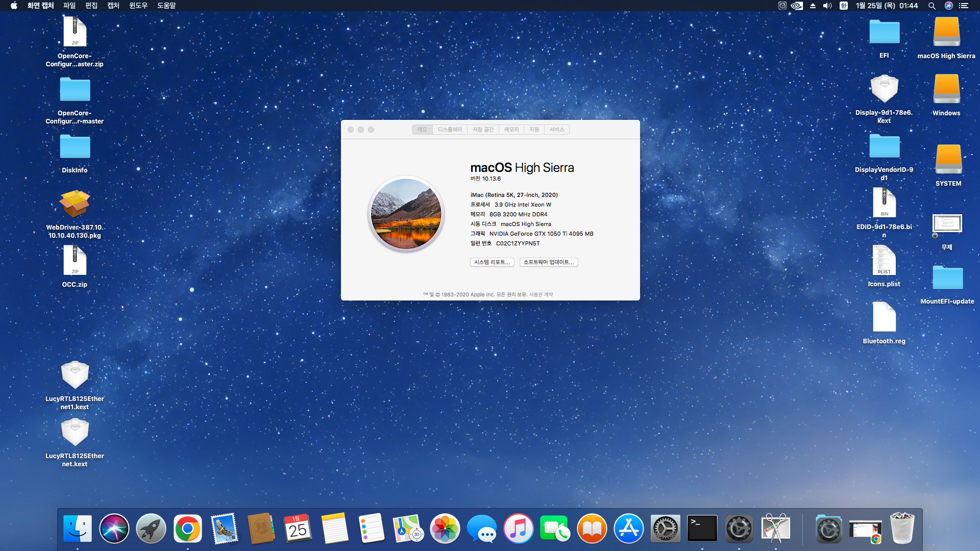980x551 pixels.
Task: Launch Siri from the Dock
Action: (114, 529)
